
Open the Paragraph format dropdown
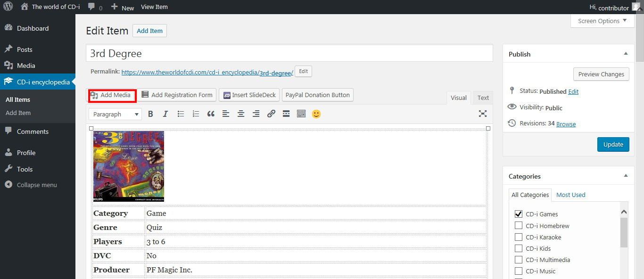(x=116, y=114)
